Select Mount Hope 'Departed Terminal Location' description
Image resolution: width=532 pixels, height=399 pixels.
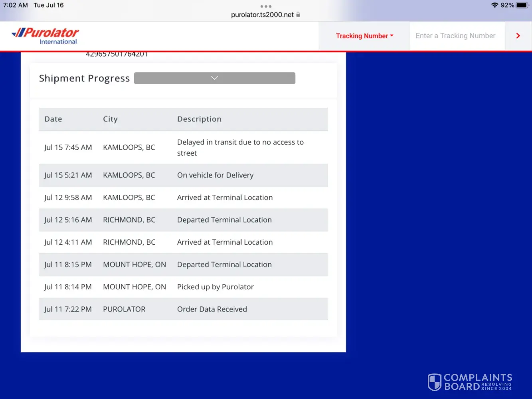click(x=224, y=265)
